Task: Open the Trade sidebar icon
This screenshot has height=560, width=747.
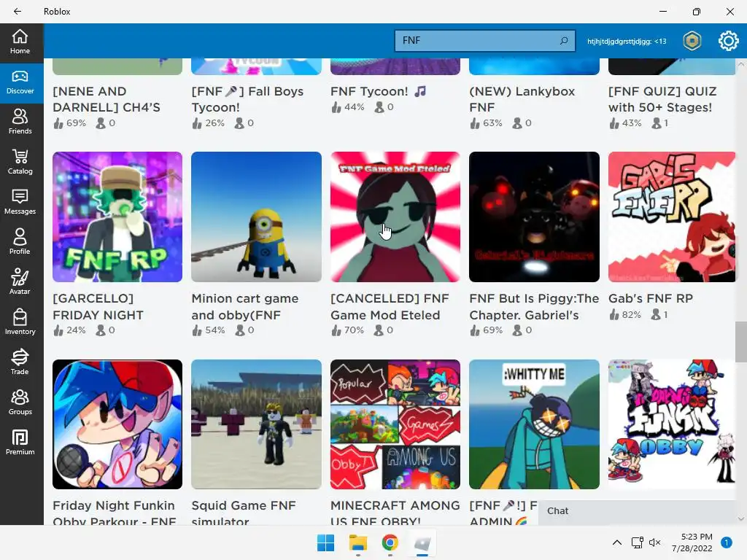Action: 20,362
